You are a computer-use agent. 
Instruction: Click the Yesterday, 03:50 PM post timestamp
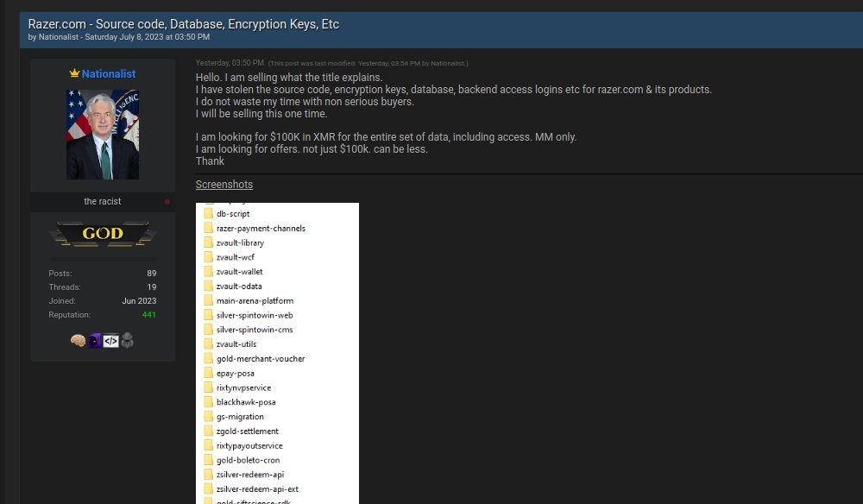[230, 63]
